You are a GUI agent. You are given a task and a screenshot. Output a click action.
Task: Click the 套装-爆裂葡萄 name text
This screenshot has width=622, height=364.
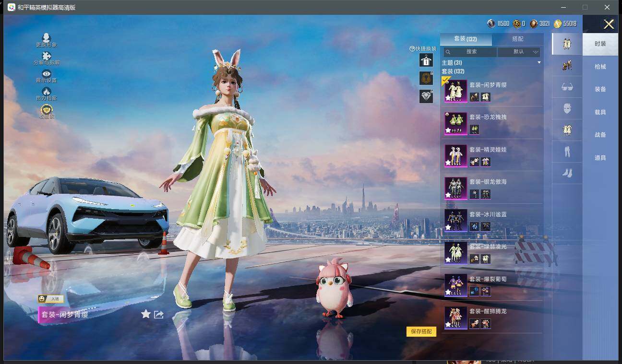488,279
